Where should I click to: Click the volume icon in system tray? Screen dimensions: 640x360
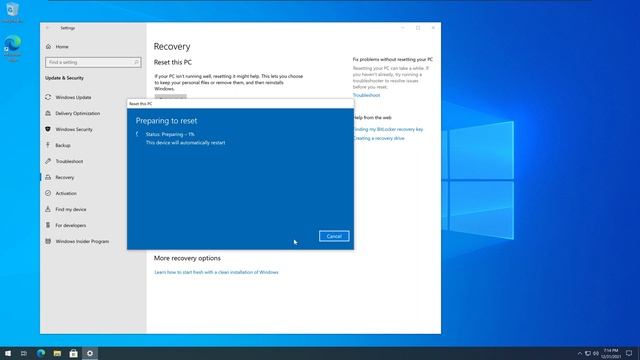(596, 353)
